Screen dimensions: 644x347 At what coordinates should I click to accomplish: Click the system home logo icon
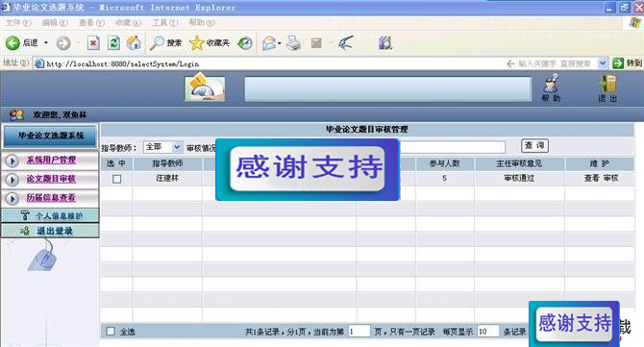205,87
